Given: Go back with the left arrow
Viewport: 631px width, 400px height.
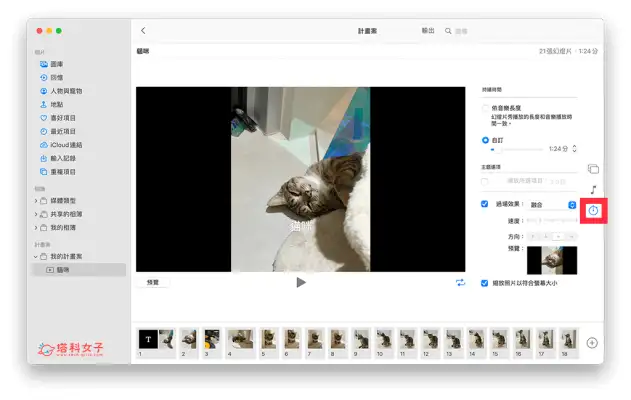Looking at the screenshot, I should tap(143, 31).
